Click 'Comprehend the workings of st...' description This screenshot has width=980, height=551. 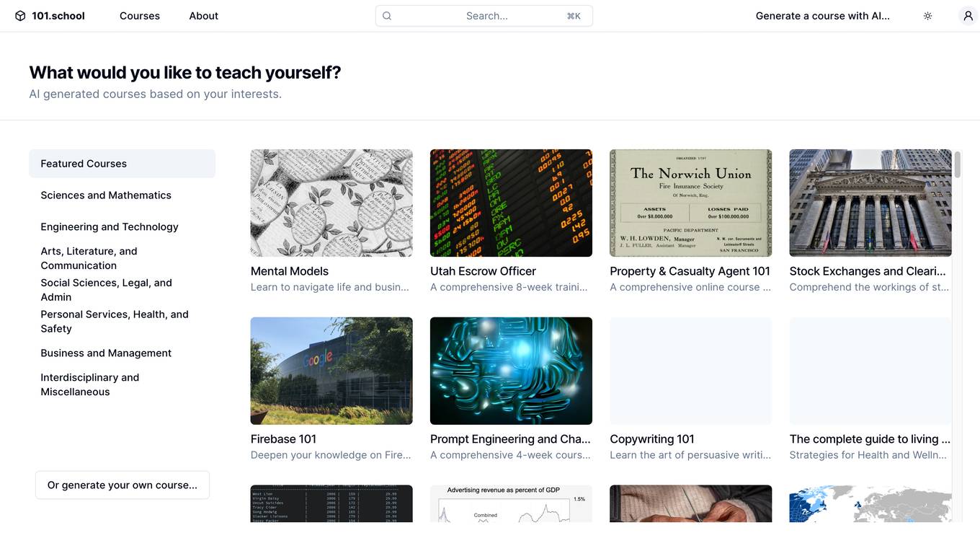[x=869, y=287]
